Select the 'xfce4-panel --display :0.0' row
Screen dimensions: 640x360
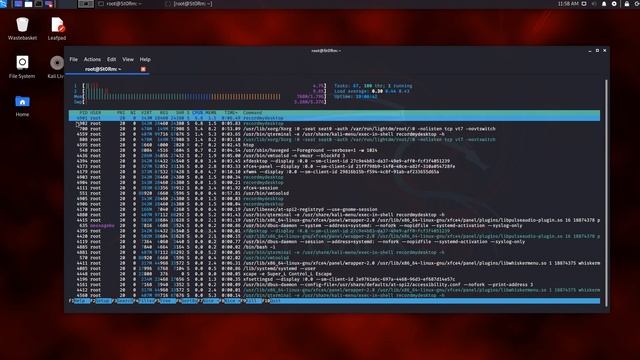tap(334, 166)
